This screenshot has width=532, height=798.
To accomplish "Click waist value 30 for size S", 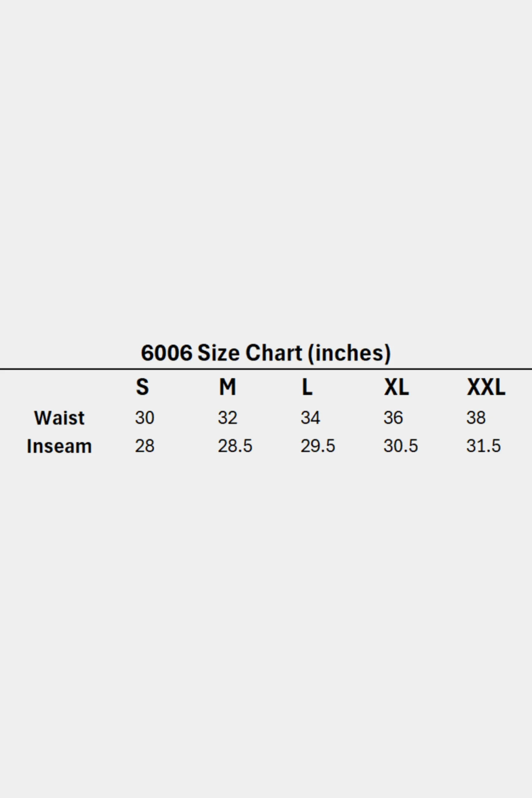I will pos(145,418).
